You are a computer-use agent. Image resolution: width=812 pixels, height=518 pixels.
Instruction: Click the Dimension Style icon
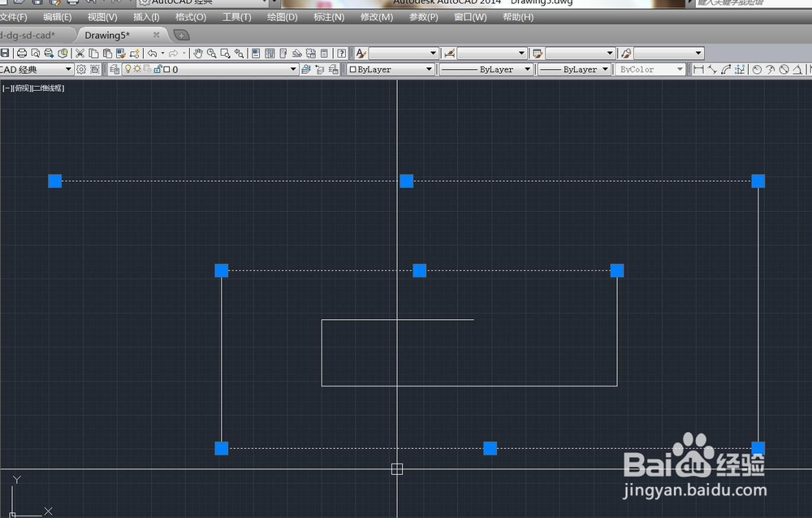click(449, 53)
